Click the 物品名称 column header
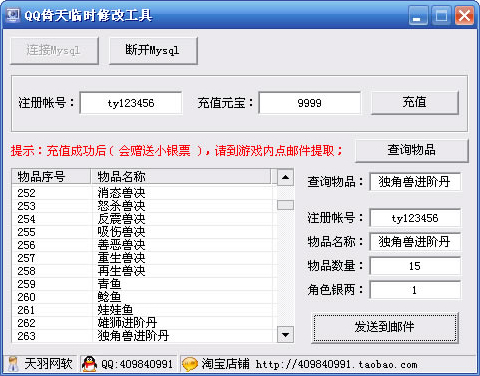Image resolution: width=480 pixels, height=376 pixels. click(x=181, y=177)
